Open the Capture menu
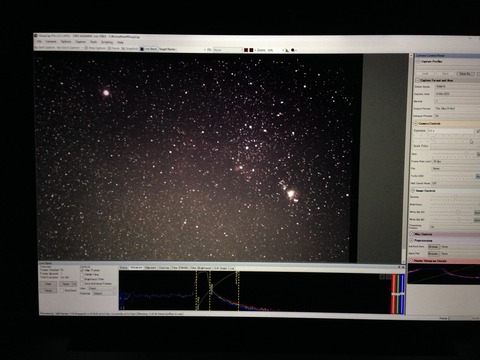The image size is (480, 360). 81,42
